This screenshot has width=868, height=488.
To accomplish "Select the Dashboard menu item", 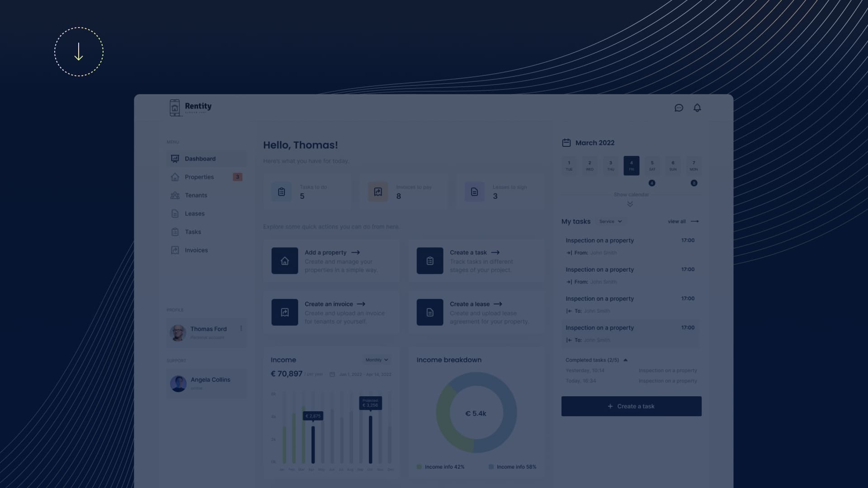I will [200, 159].
